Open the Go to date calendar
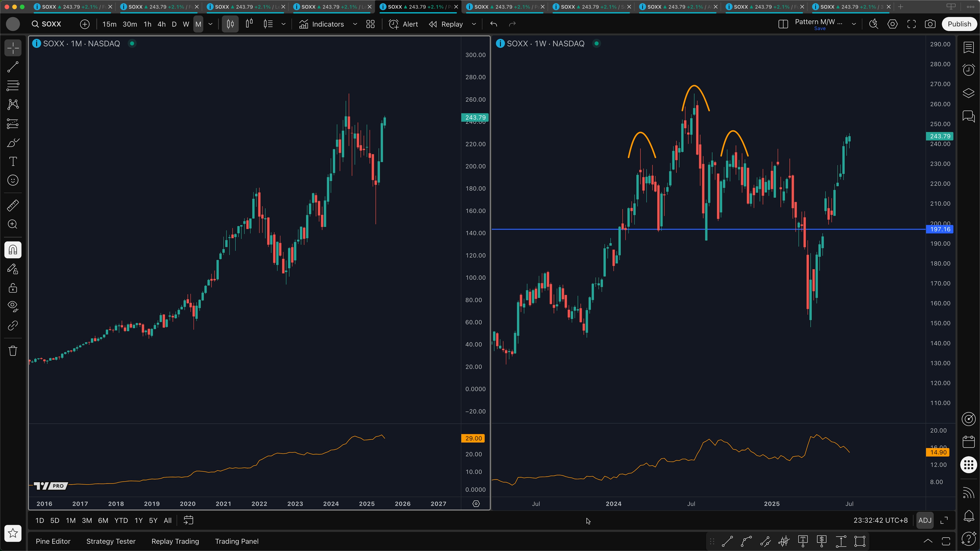980x551 pixels. tap(189, 520)
